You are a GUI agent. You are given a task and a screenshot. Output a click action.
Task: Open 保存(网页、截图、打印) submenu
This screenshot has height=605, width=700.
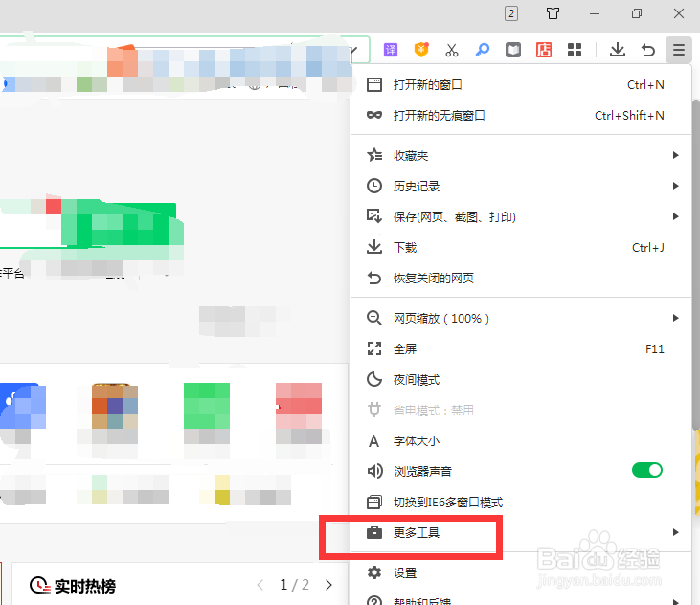tap(521, 217)
